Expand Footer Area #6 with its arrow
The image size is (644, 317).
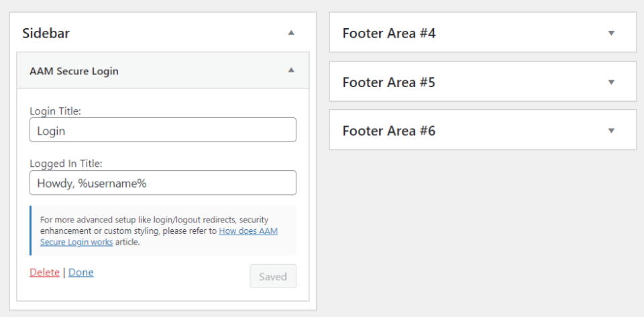click(x=610, y=130)
